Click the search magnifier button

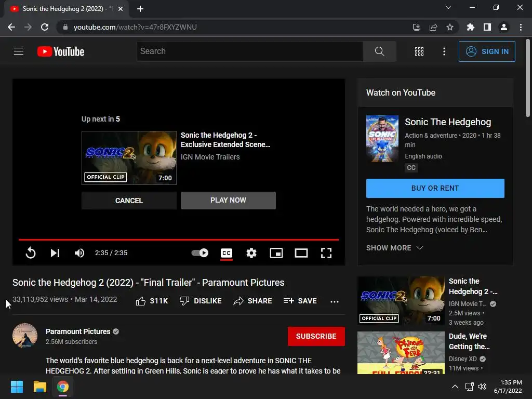click(x=379, y=51)
